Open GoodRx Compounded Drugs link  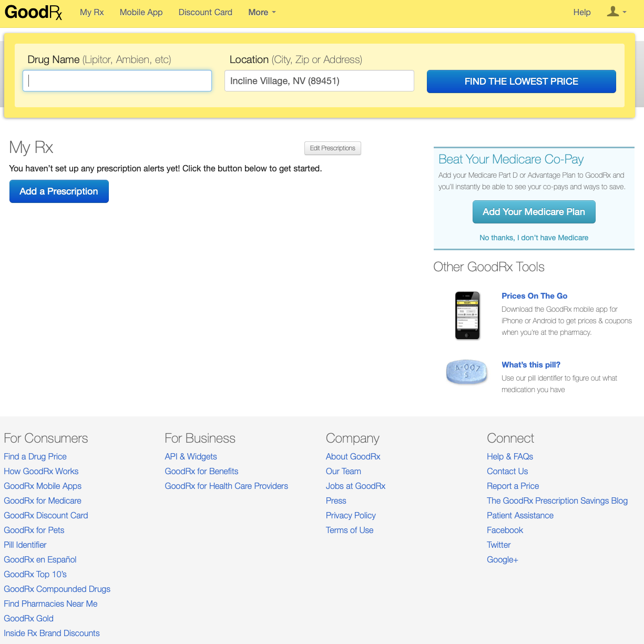point(57,589)
